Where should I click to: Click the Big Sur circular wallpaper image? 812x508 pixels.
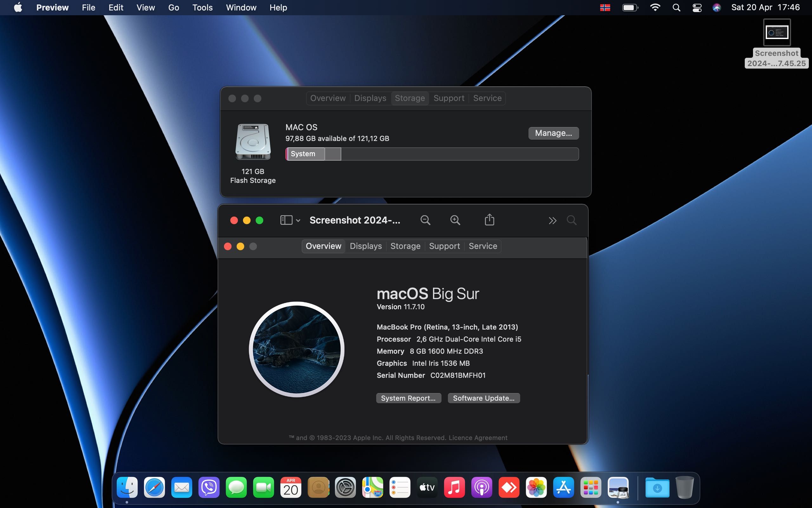pos(297,350)
